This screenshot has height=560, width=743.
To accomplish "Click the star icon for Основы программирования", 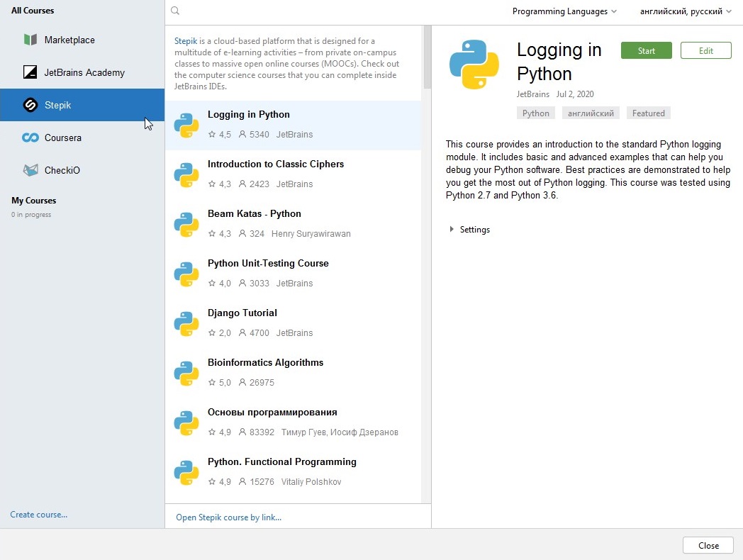I will point(212,432).
